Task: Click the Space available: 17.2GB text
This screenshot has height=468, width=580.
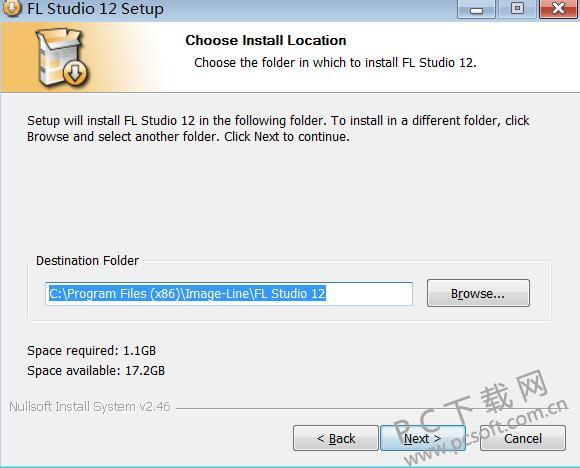Action: [x=96, y=370]
